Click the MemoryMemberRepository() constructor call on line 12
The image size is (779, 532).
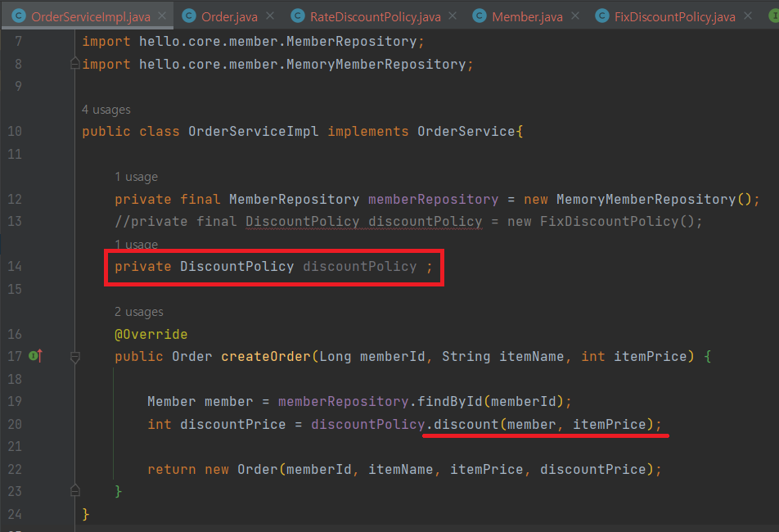coord(655,200)
